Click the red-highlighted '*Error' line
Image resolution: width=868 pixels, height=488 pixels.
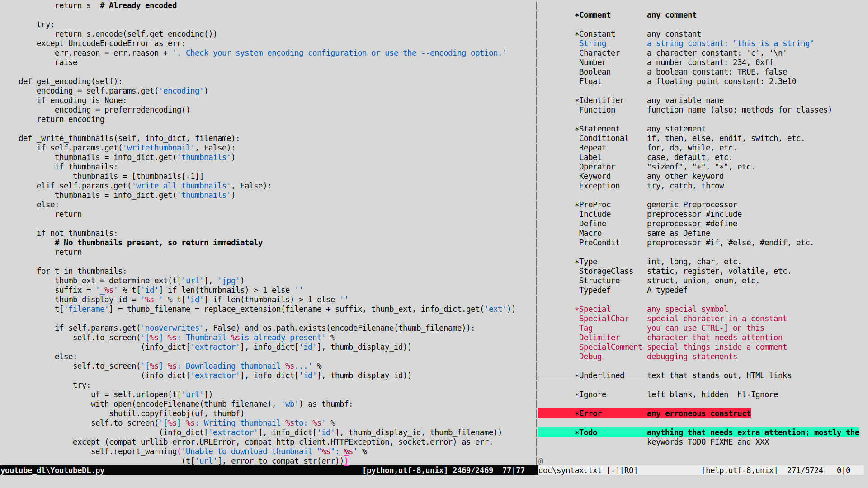tap(645, 413)
